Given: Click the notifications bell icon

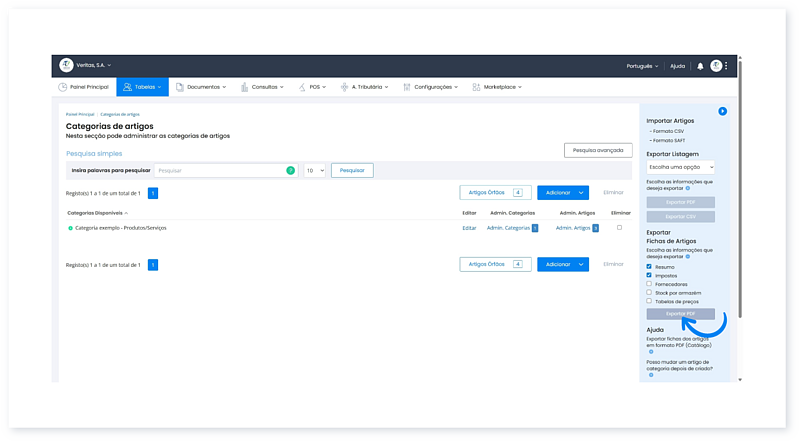Looking at the screenshot, I should point(700,66).
